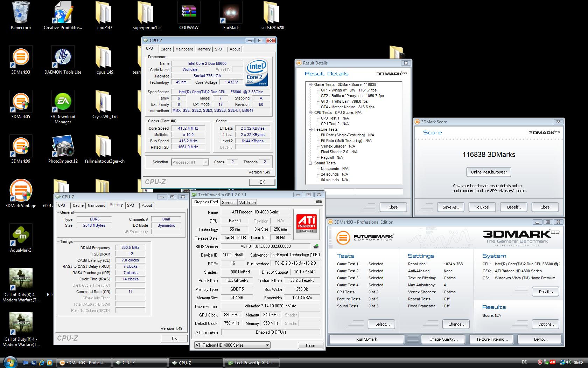Viewport: 588px width, 368px height.
Task: Click Run 3DMark button
Action: (366, 339)
